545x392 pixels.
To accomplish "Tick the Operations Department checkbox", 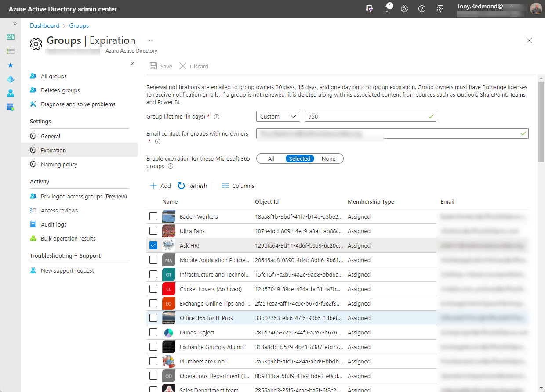I will (x=153, y=376).
